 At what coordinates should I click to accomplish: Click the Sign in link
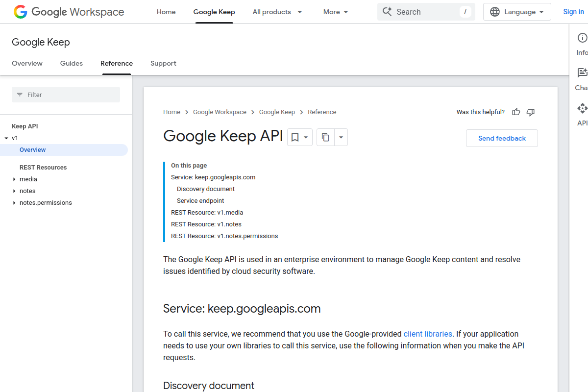tap(573, 12)
